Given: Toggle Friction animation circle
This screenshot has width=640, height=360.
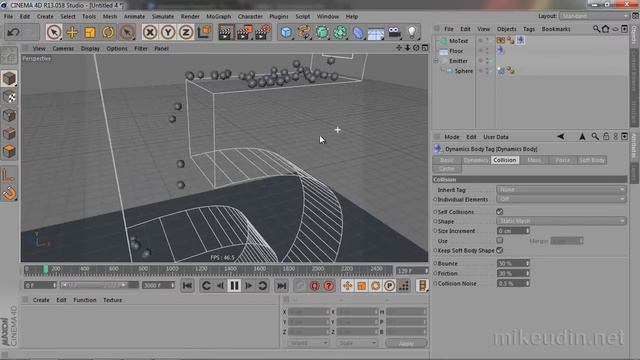Looking at the screenshot, I should [x=435, y=273].
